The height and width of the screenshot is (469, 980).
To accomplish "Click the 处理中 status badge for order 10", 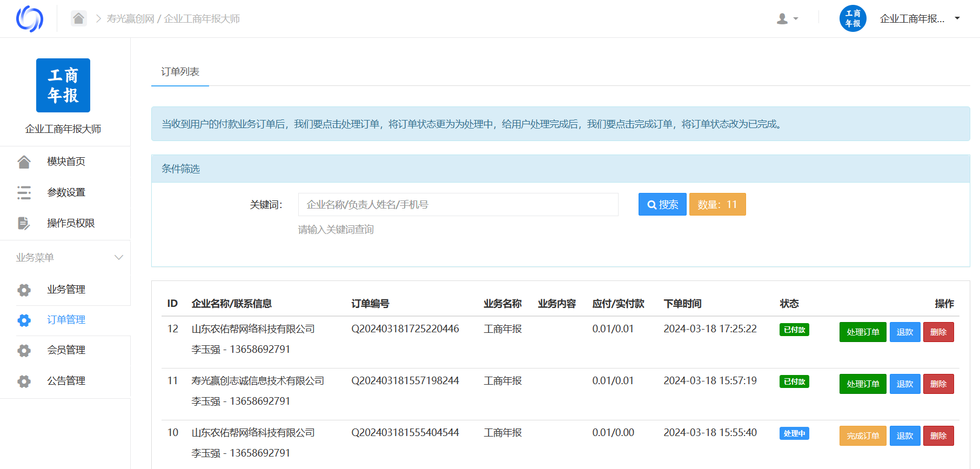I will point(794,433).
